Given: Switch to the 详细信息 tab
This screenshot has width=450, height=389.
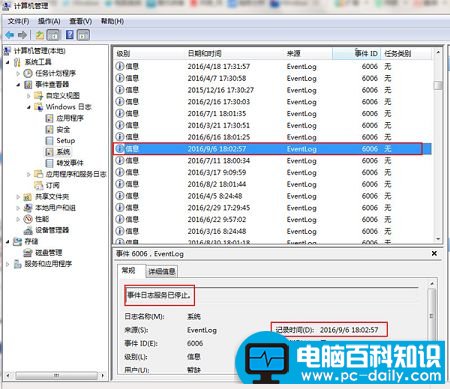Looking at the screenshot, I should click(x=162, y=272).
